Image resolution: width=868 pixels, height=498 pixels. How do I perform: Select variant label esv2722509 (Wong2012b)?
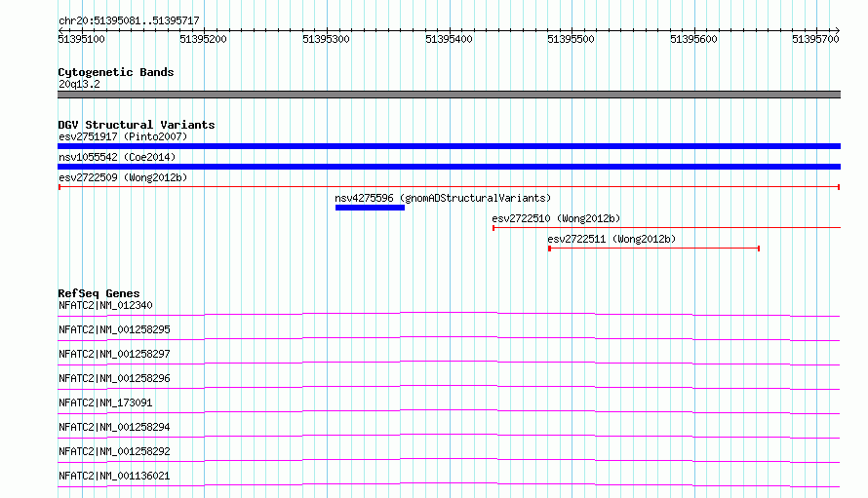123,177
